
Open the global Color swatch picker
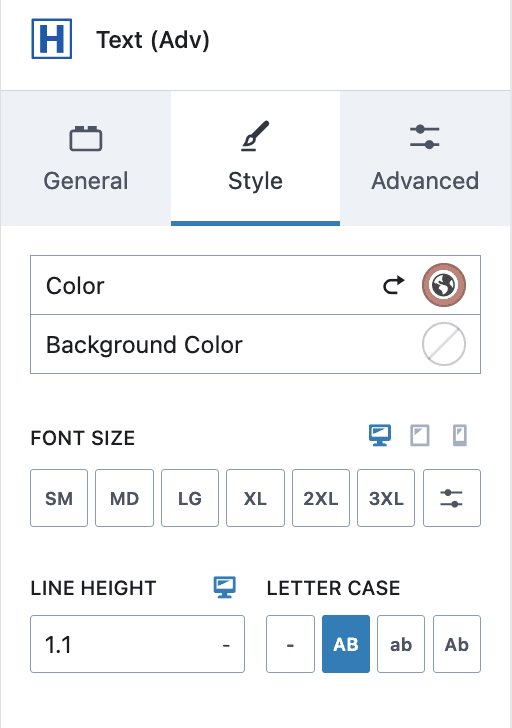(x=444, y=285)
